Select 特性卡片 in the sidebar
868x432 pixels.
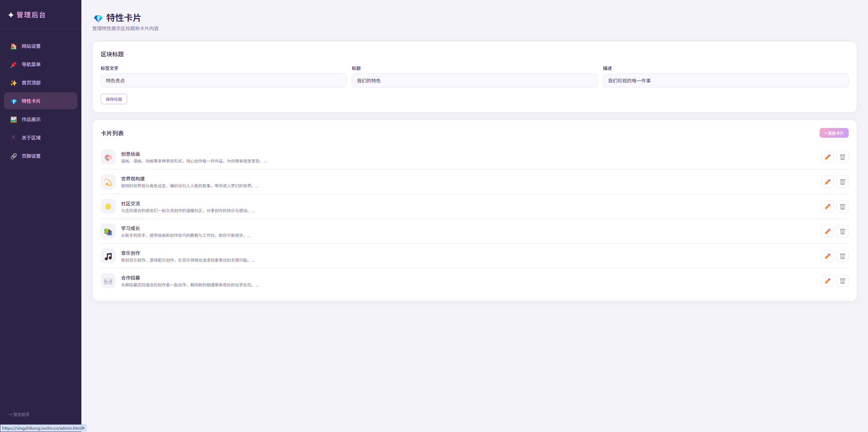pos(41,101)
